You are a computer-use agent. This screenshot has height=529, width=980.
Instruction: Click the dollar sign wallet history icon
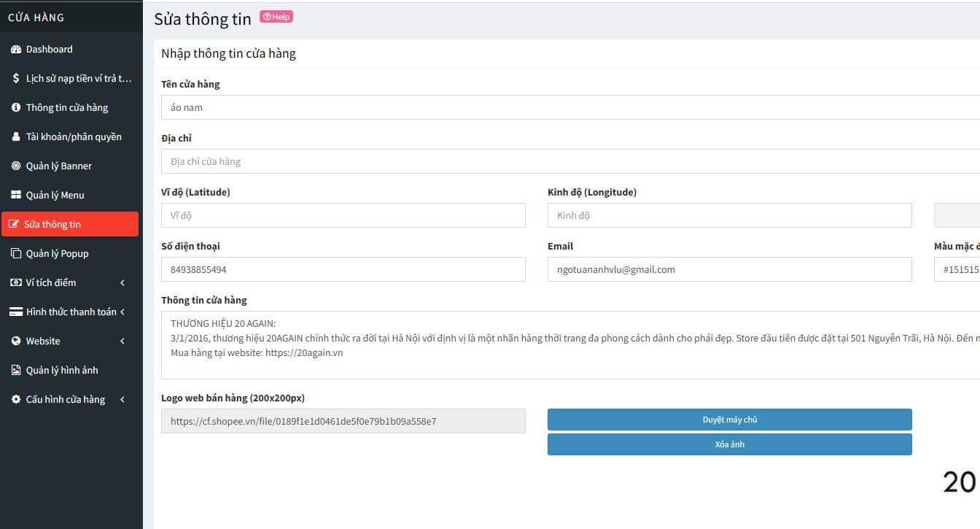pyautogui.click(x=16, y=79)
